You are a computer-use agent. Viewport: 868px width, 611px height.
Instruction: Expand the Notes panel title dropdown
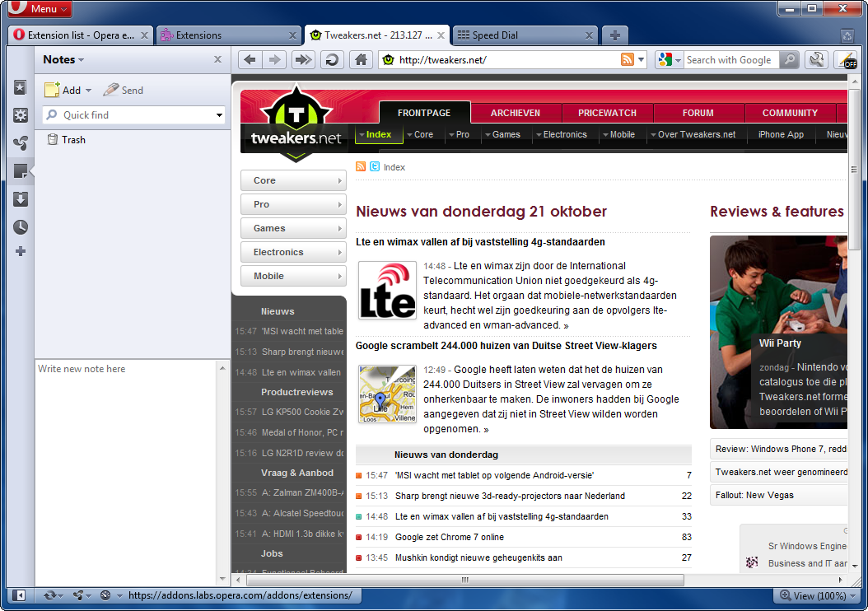(82, 60)
